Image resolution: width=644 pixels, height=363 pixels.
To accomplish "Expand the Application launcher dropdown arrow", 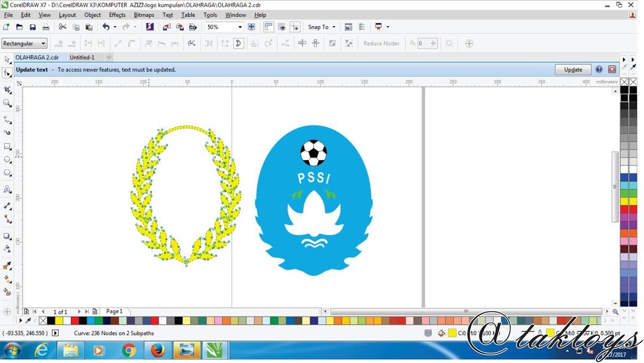I will tap(388, 27).
